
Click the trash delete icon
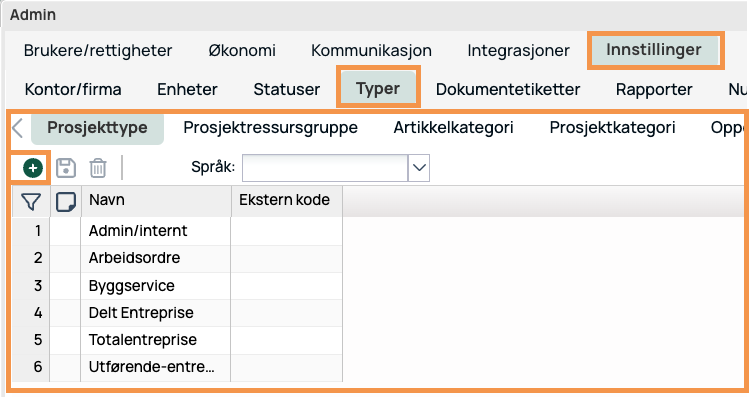tap(98, 168)
